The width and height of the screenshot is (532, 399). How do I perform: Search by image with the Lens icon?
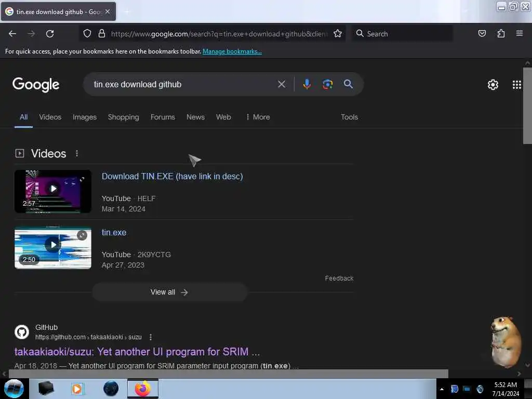click(327, 84)
